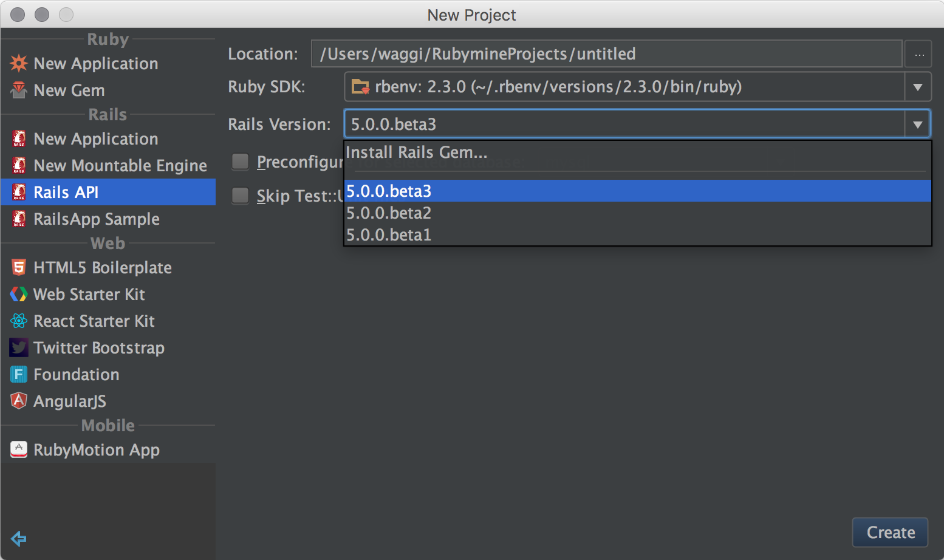Select Web Starter Kit template
This screenshot has width=944, height=560.
coord(108,294)
